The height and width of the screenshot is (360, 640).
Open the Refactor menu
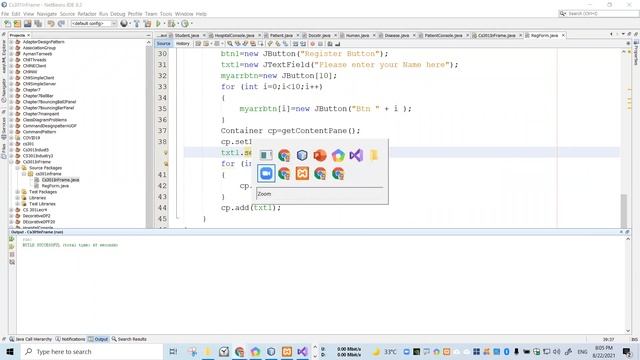[87, 14]
